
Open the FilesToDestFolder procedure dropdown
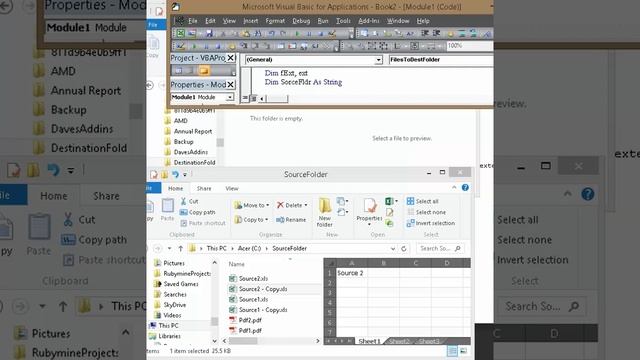click(x=441, y=60)
